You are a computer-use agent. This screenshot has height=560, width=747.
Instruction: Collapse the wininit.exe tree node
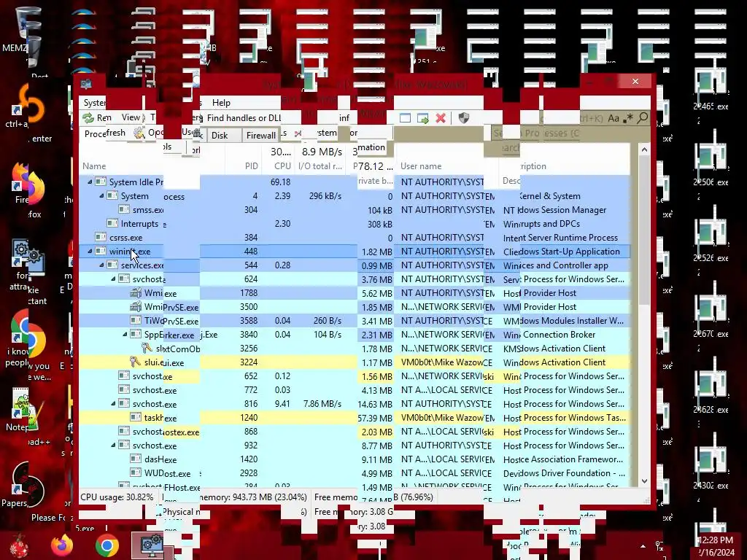pos(90,251)
